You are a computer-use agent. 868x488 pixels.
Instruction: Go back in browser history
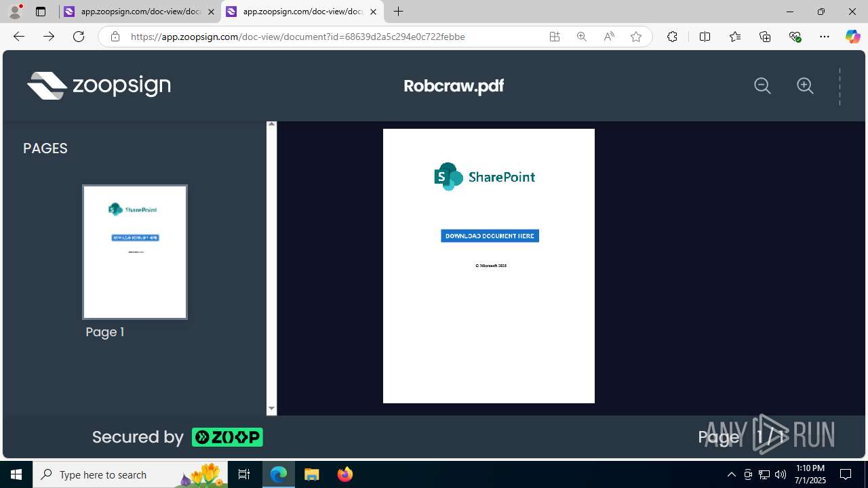pyautogui.click(x=19, y=37)
